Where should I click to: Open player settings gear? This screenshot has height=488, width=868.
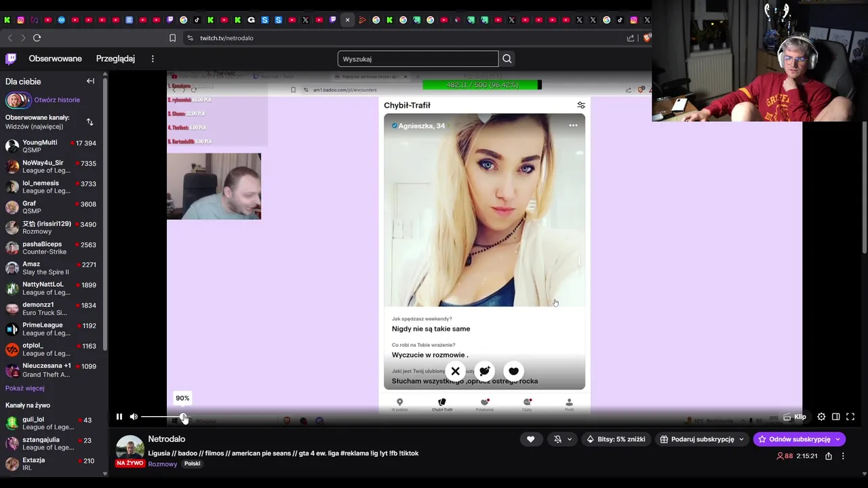point(821,417)
